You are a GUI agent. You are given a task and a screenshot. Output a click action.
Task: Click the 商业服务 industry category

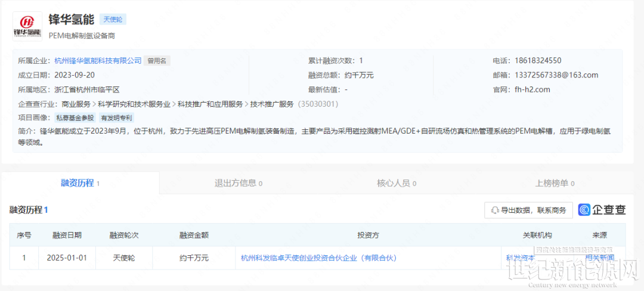pos(76,104)
